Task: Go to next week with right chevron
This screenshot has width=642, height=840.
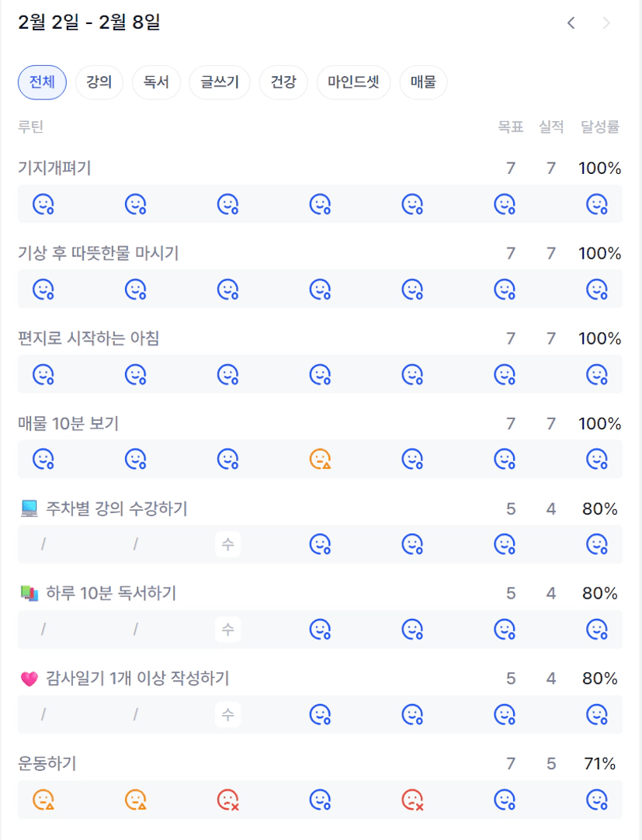Action: (606, 23)
